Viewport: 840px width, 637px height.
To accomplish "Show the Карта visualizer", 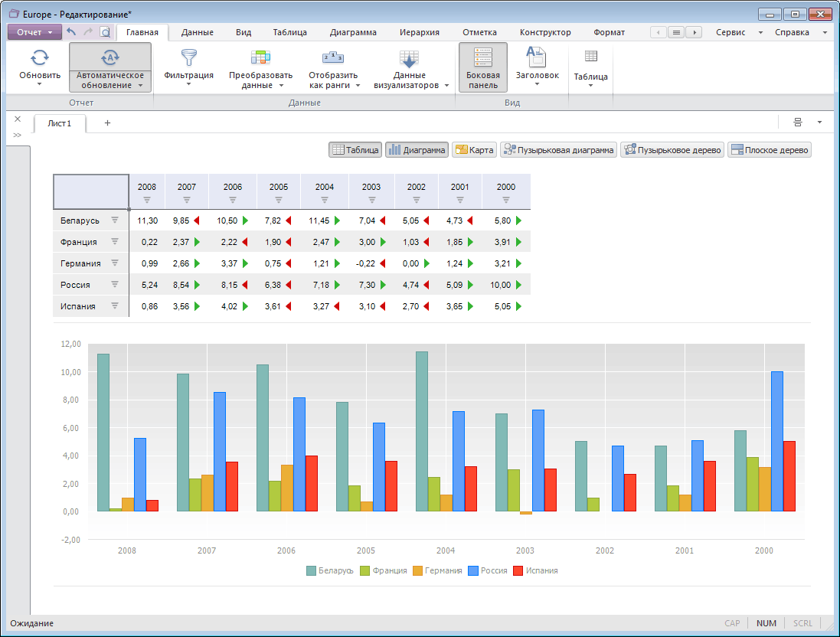I will coord(474,150).
